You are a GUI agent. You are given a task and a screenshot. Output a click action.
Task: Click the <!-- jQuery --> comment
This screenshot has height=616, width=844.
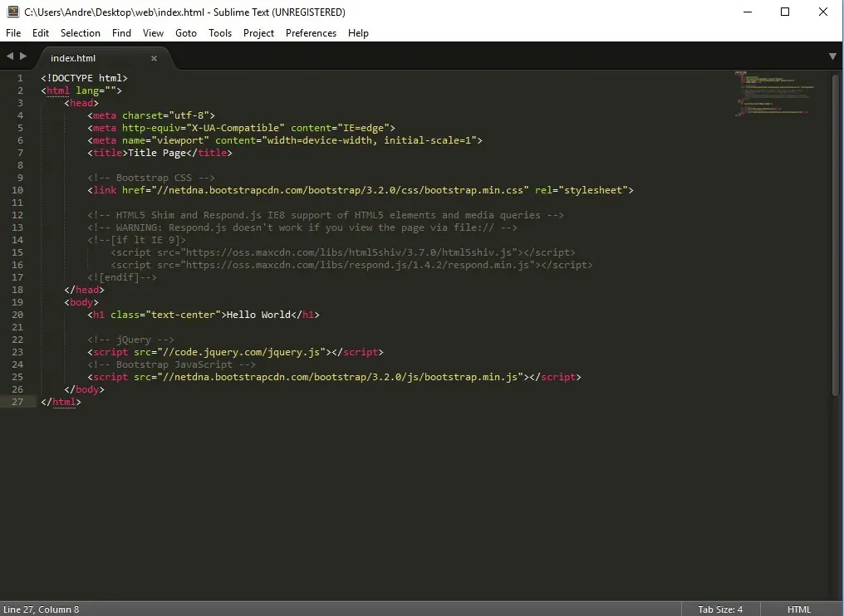pos(130,340)
